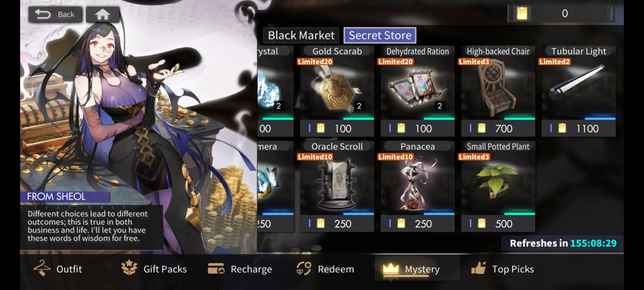Switch to the Black Market tab
The height and width of the screenshot is (290, 644).
tap(301, 35)
